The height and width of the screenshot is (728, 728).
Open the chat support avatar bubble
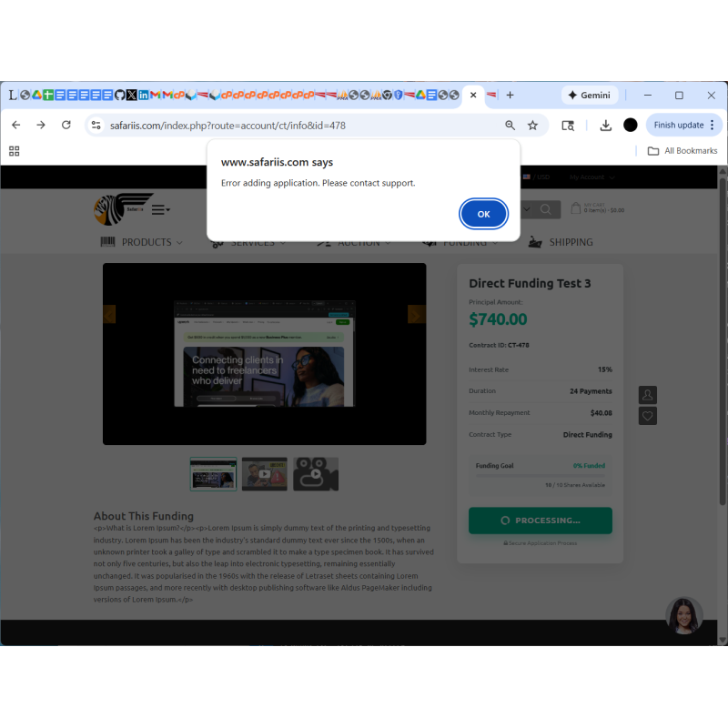tap(683, 616)
